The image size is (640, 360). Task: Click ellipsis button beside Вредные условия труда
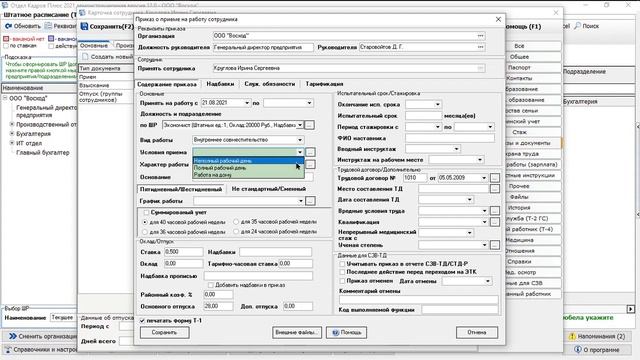(495, 211)
